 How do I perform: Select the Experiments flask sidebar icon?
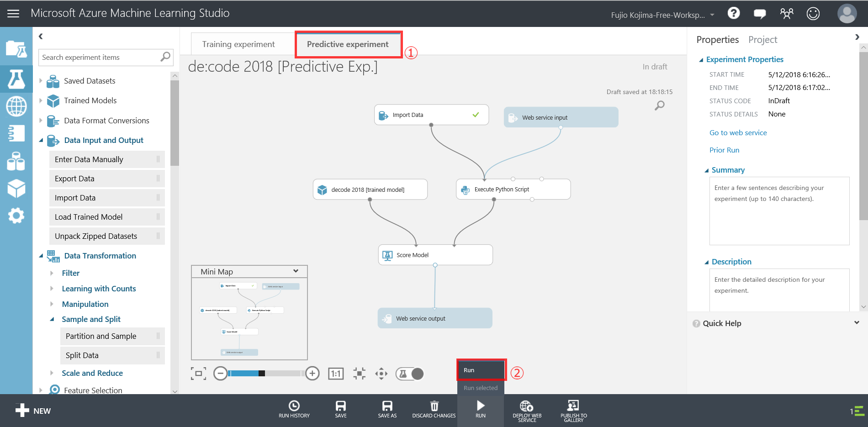(x=16, y=79)
